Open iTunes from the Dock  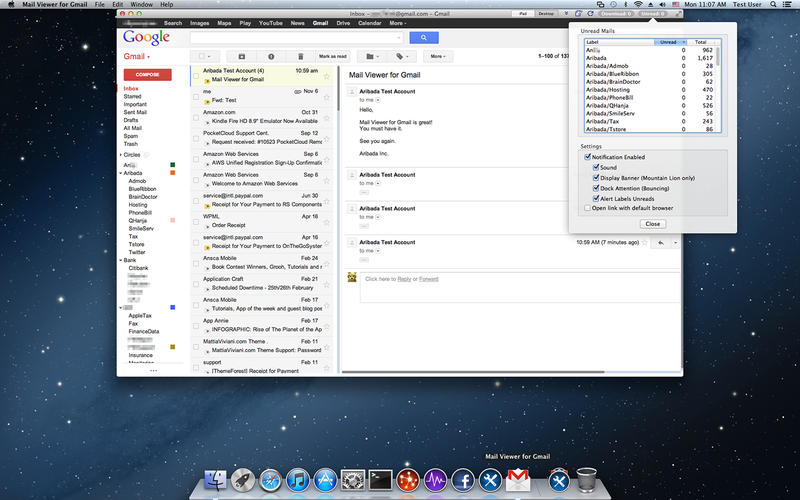298,480
